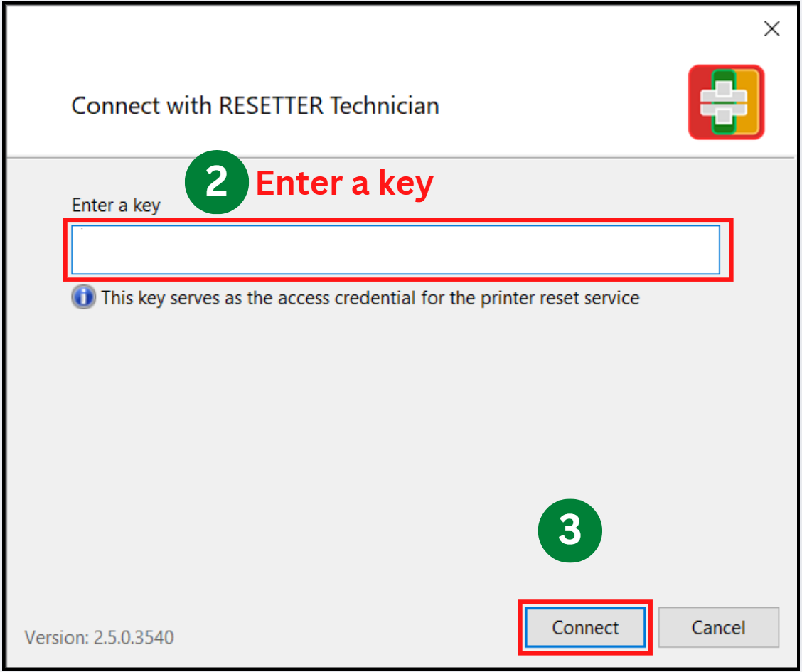Focus the key entry text field
This screenshot has width=802, height=672.
[x=395, y=250]
